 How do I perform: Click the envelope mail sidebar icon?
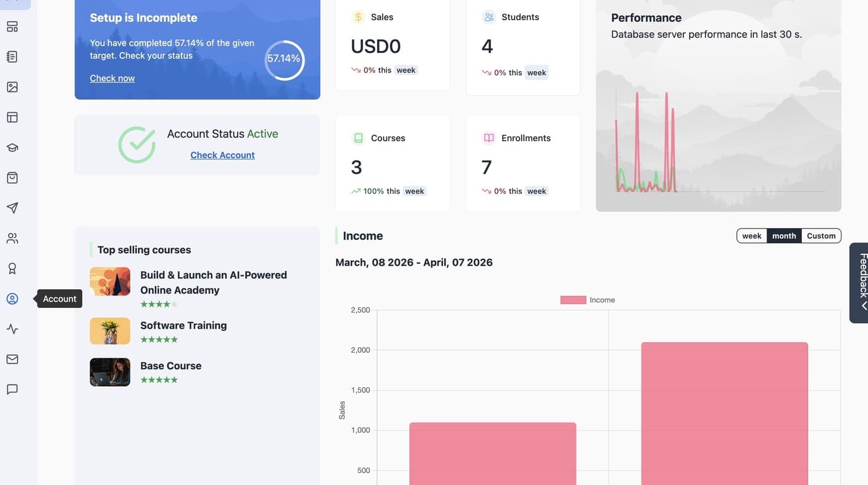pos(12,359)
